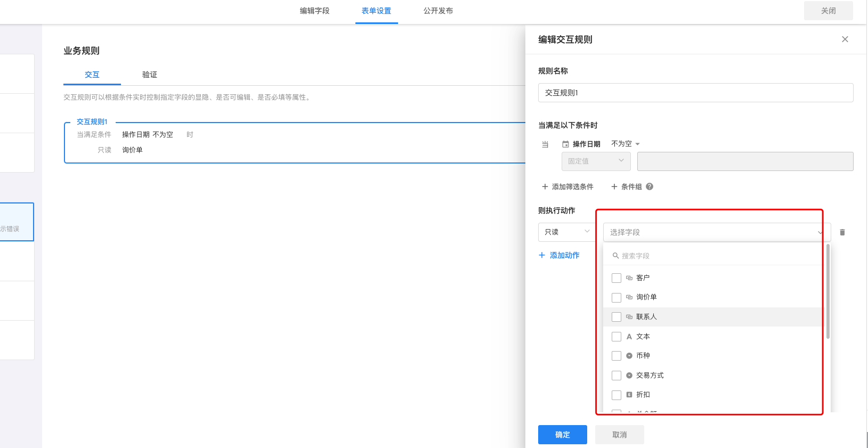Click the 规则名称 input field
Screen dimensions: 868x448
point(695,93)
